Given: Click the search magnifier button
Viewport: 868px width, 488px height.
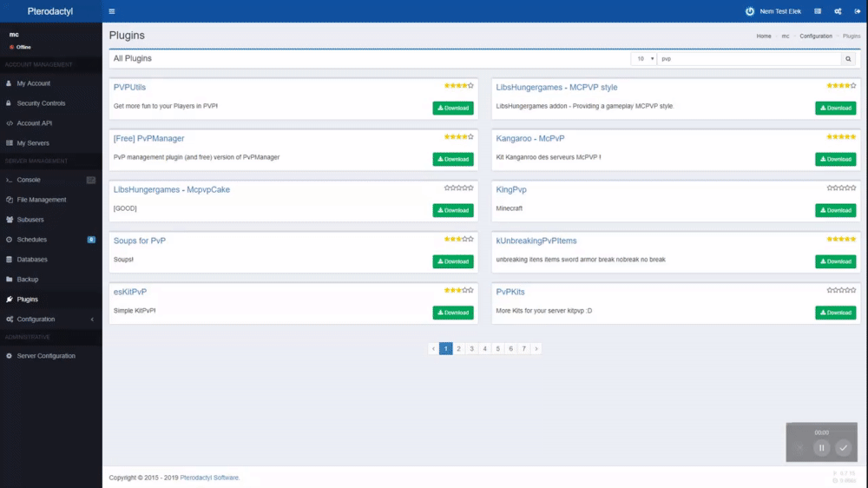Looking at the screenshot, I should (x=848, y=59).
